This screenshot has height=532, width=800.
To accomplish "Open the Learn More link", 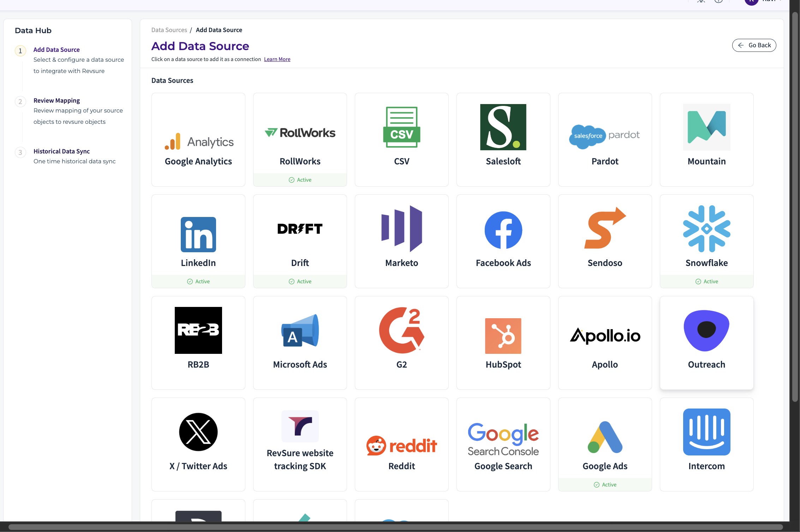I will coord(277,59).
